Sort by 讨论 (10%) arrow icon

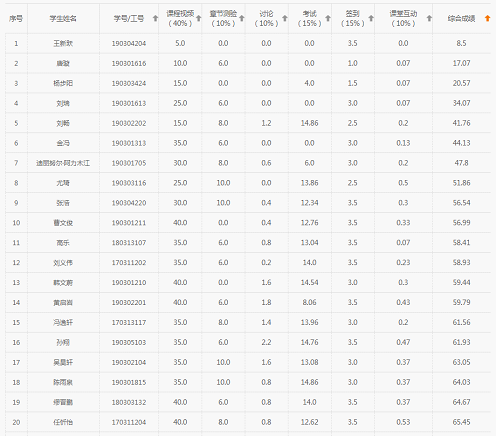[x=285, y=18]
